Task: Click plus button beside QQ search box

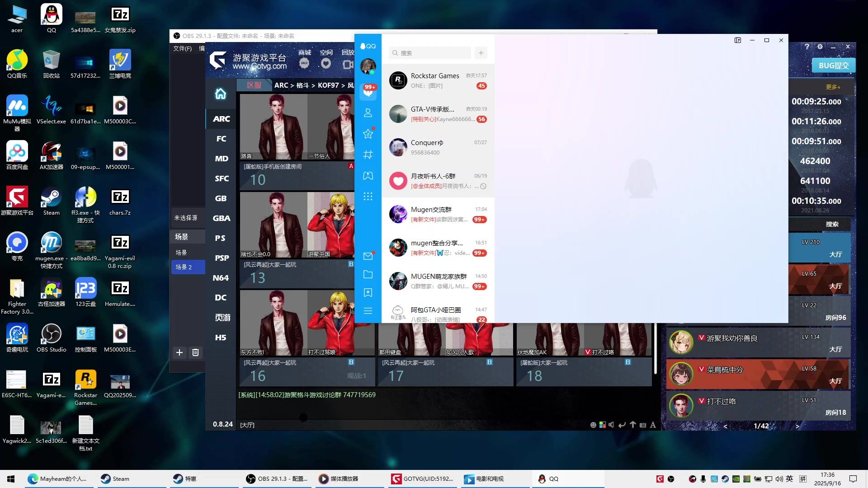Action: [481, 53]
